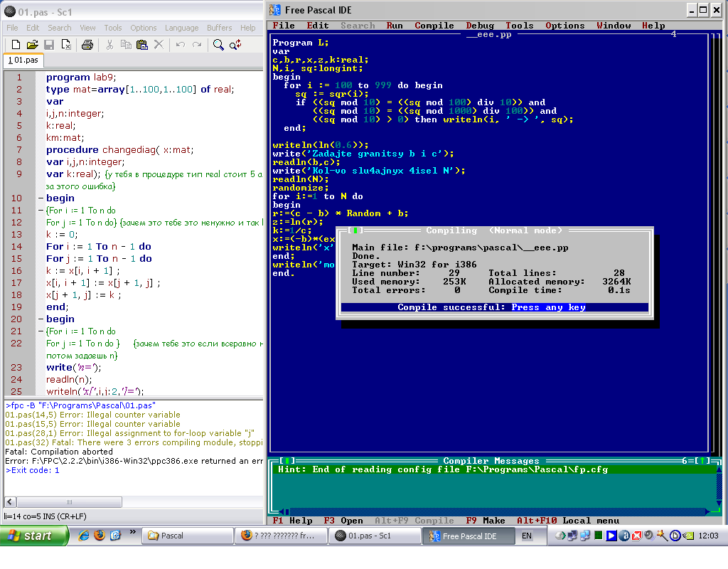Click the Windows Start button
The height and width of the screenshot is (569, 728).
pyautogui.click(x=34, y=536)
